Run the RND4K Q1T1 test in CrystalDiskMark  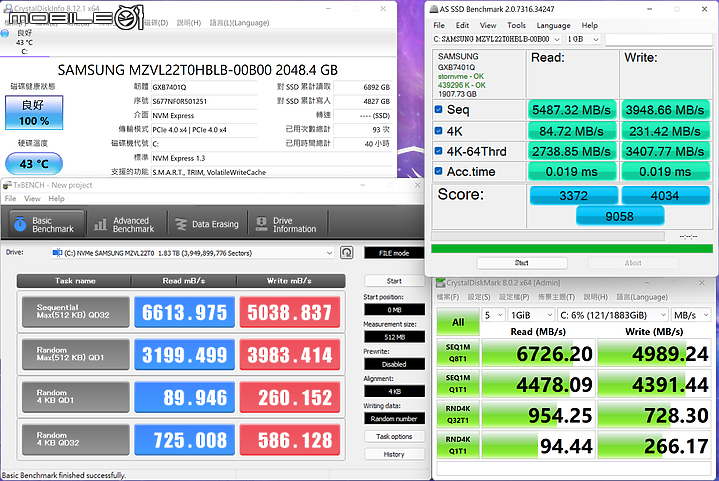[458, 445]
